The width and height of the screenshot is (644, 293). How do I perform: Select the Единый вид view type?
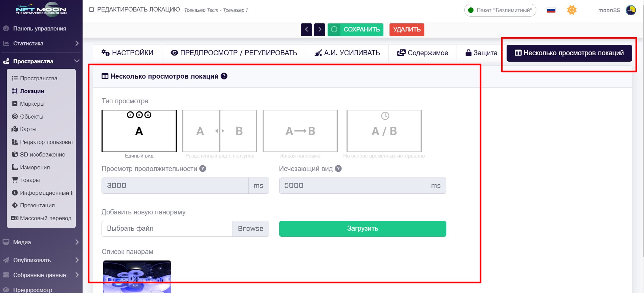pos(139,131)
